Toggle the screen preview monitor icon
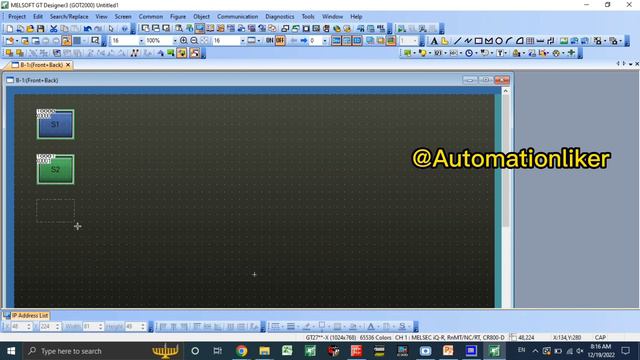This screenshot has height=360, width=640. [200, 29]
